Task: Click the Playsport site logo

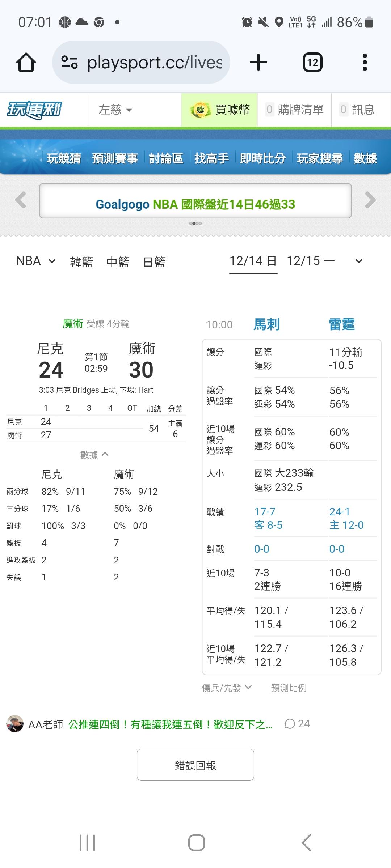Action: (34, 110)
